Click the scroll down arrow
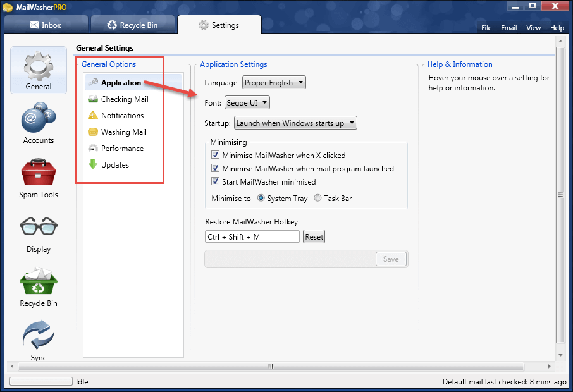 [560, 355]
